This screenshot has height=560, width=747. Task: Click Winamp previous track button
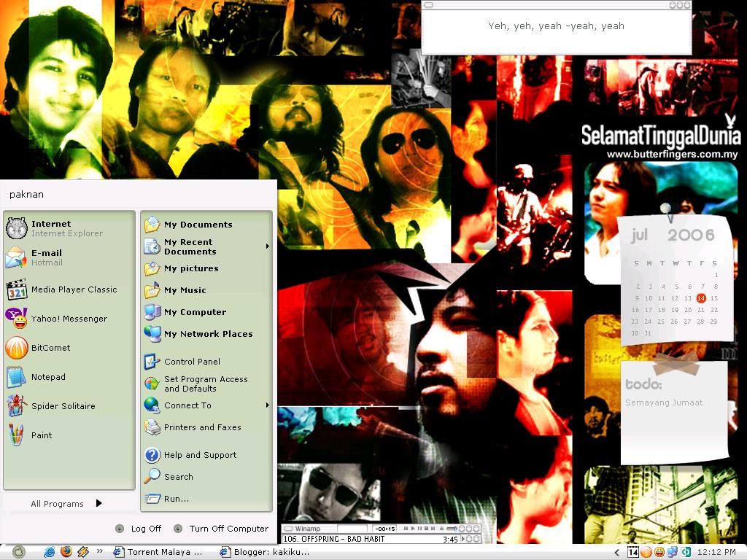pos(406,529)
